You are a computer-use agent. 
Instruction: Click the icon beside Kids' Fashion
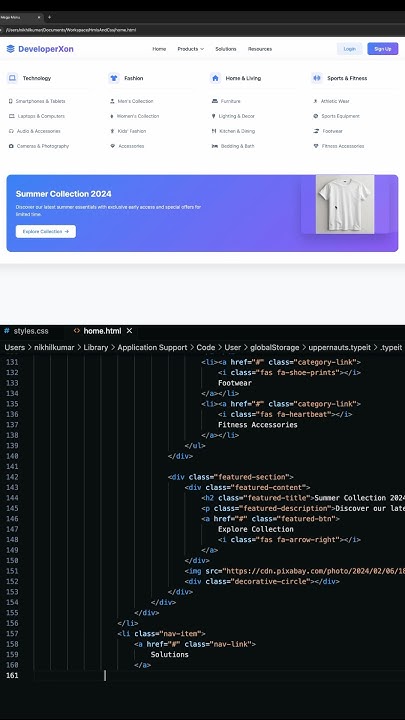point(112,131)
